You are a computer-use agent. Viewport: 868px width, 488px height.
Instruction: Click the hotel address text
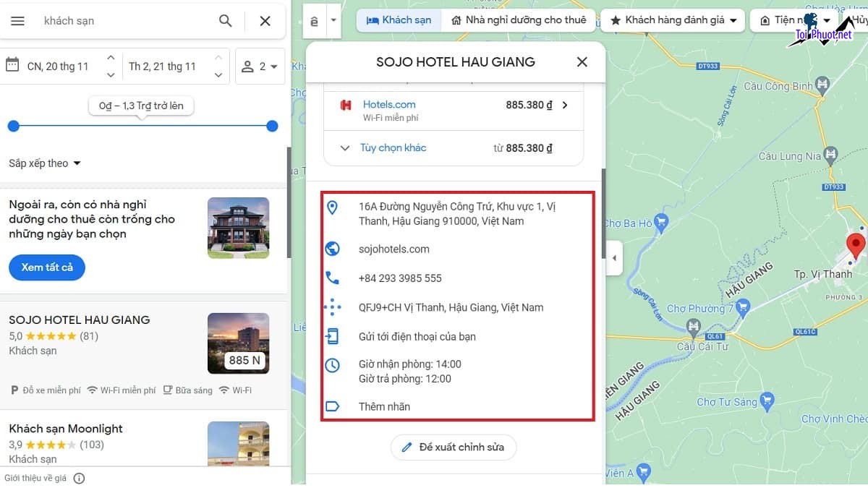(x=457, y=214)
